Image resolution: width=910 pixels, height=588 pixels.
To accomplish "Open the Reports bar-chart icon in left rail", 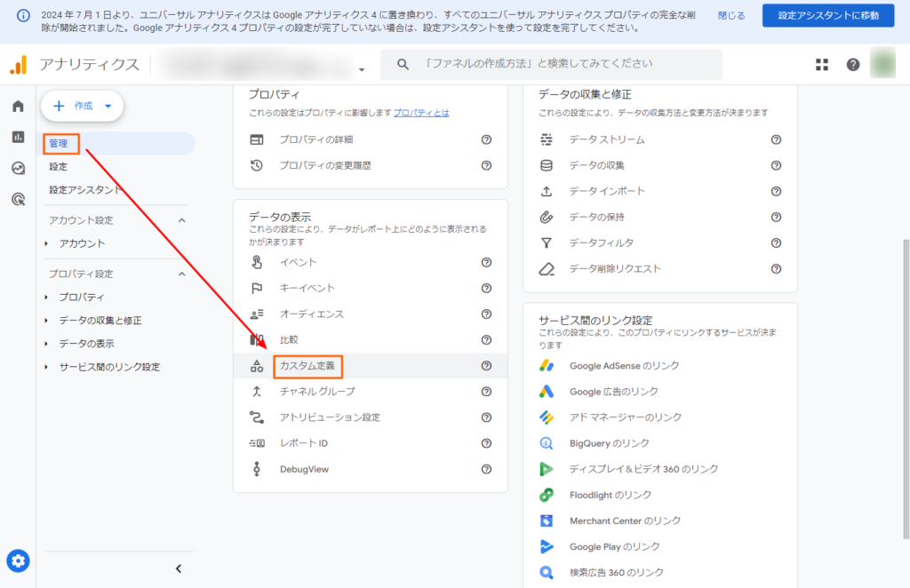I will coord(18,137).
